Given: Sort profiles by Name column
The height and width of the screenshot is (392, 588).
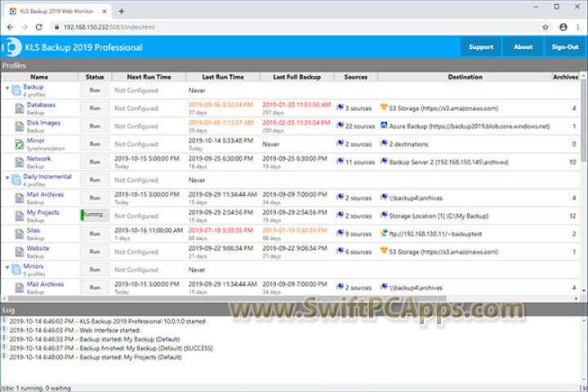Looking at the screenshot, I should (39, 77).
